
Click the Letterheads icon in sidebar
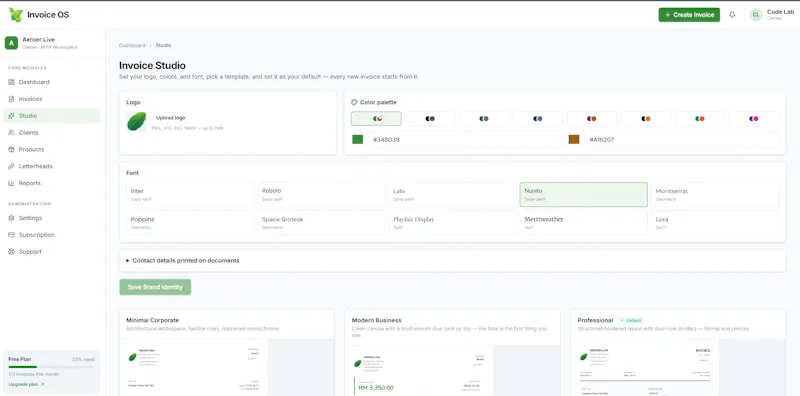click(x=11, y=166)
